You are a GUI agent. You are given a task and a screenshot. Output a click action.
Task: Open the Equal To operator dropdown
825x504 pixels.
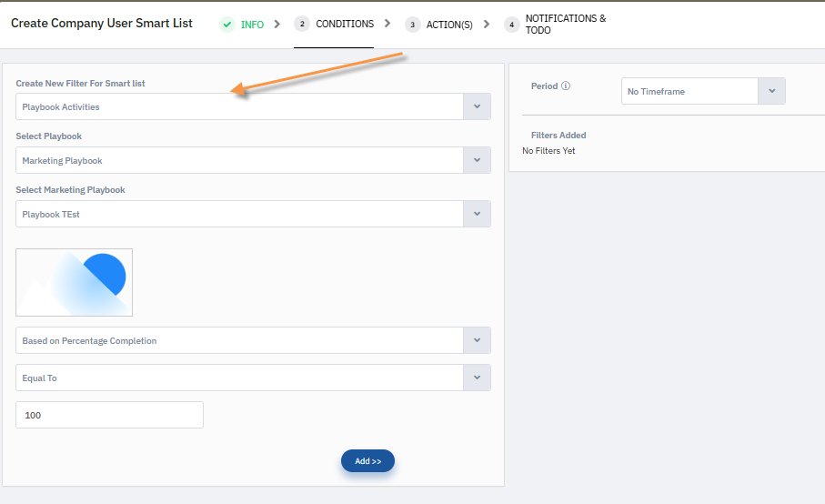[253, 378]
